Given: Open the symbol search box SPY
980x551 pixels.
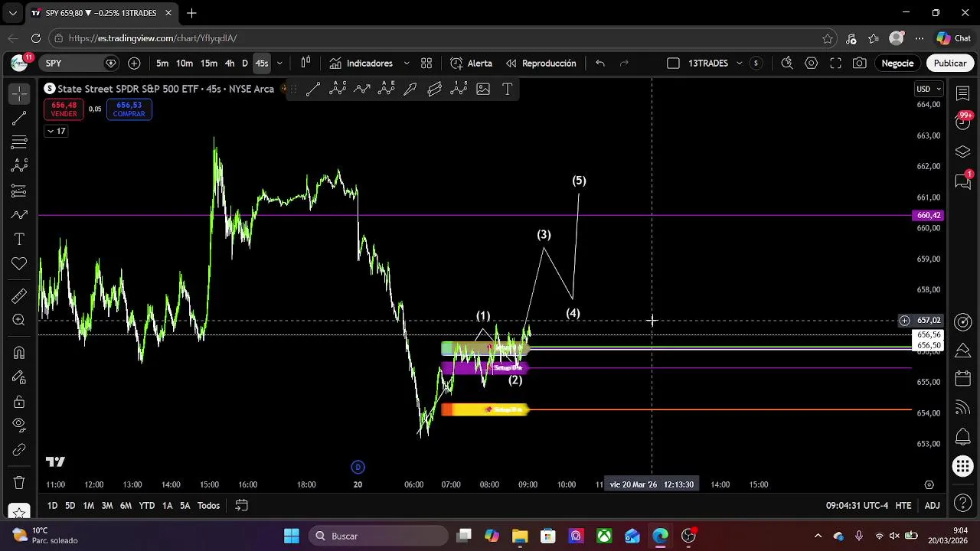Looking at the screenshot, I should 80,64.
